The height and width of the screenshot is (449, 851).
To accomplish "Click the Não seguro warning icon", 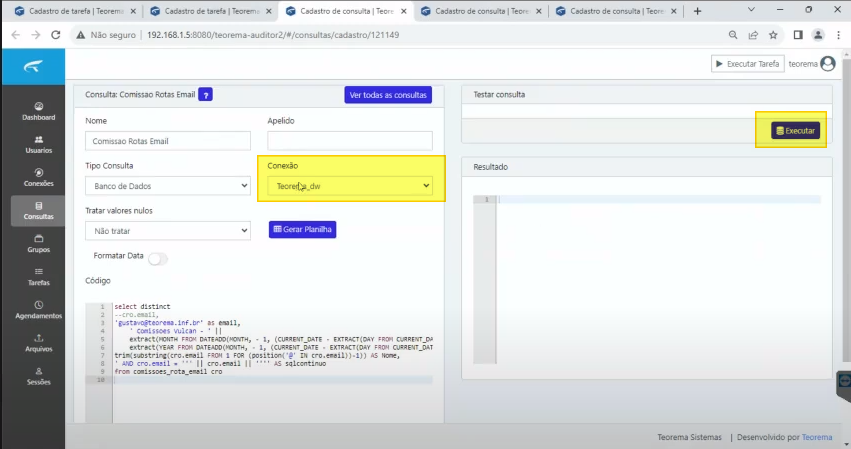I will coord(81,35).
